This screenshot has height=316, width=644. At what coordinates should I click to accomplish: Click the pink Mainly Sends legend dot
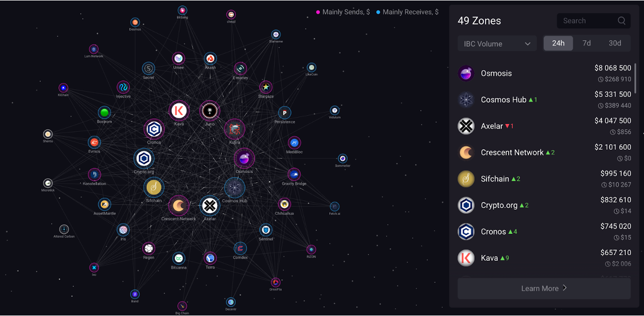click(x=318, y=12)
